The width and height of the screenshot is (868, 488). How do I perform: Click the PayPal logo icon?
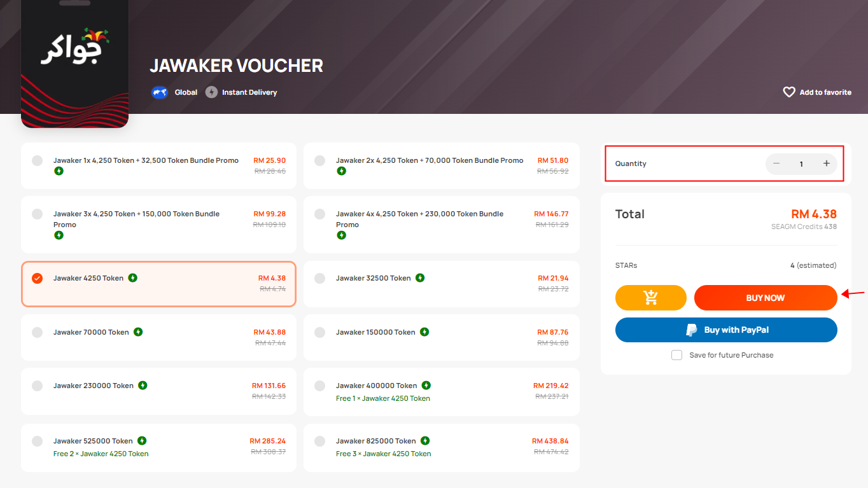[x=692, y=330]
